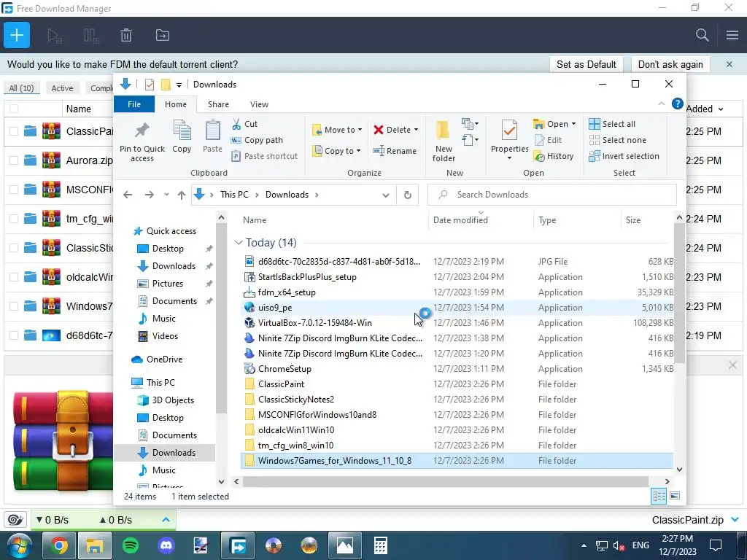
Task: Toggle FDM snail mode icon
Action: point(15,519)
